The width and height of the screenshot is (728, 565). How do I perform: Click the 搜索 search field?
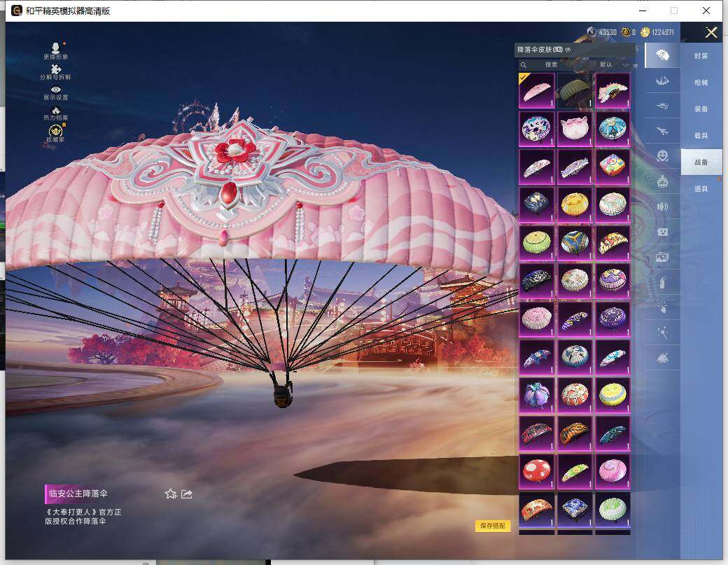pos(553,64)
